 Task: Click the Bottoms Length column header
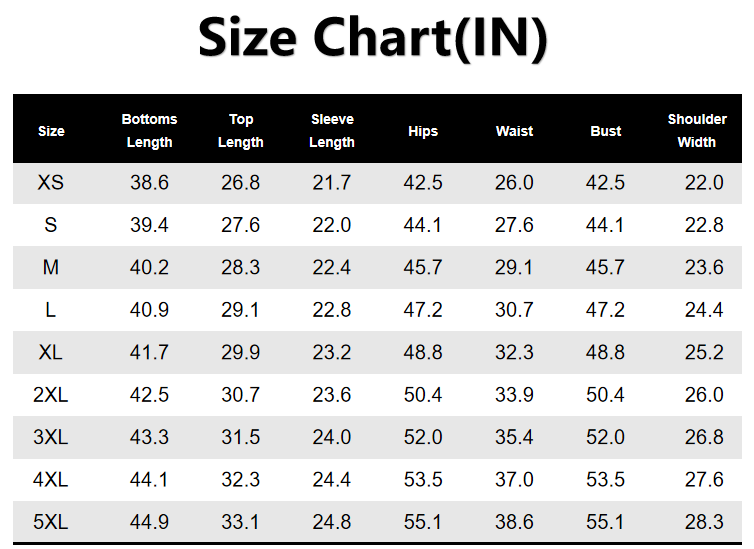149,131
